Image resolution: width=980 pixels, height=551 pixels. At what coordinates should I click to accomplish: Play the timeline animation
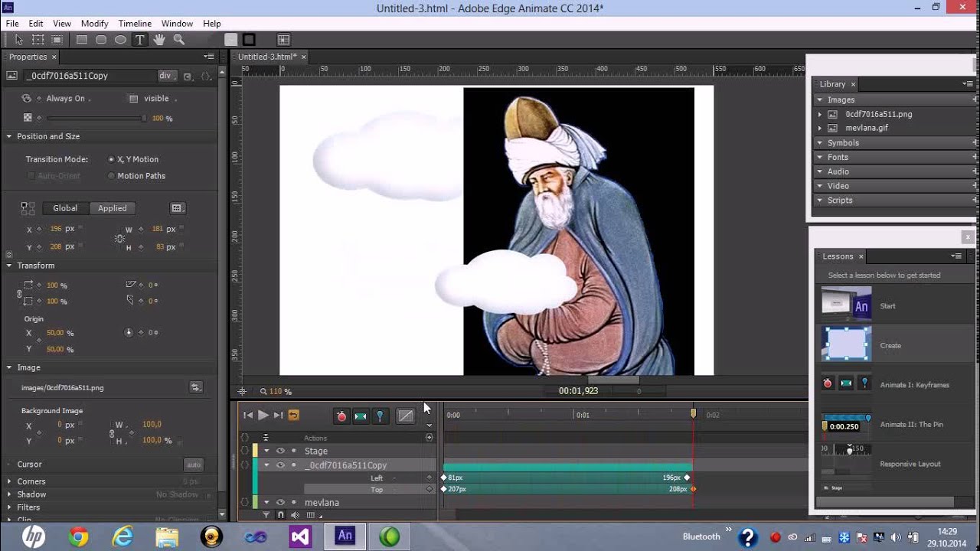click(x=263, y=415)
